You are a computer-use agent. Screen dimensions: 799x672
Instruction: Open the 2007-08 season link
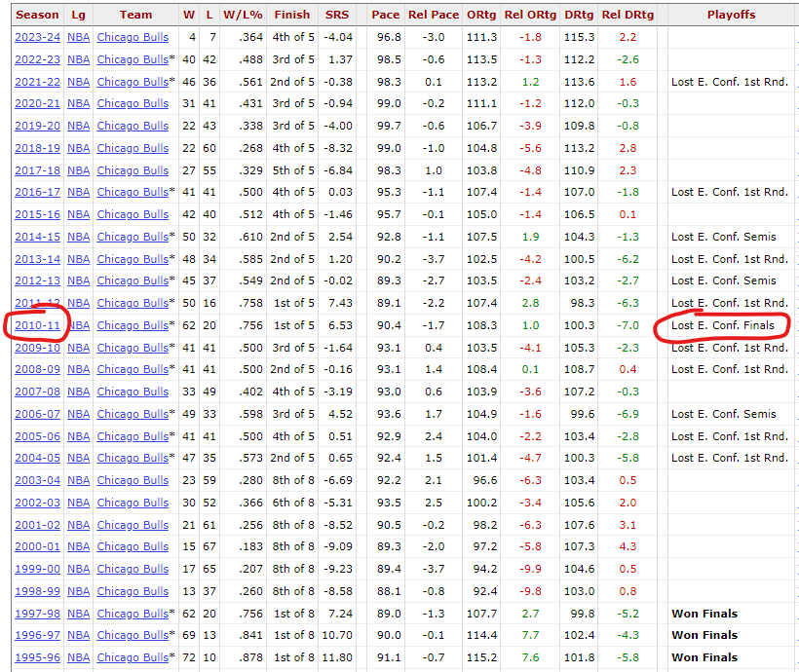37,392
